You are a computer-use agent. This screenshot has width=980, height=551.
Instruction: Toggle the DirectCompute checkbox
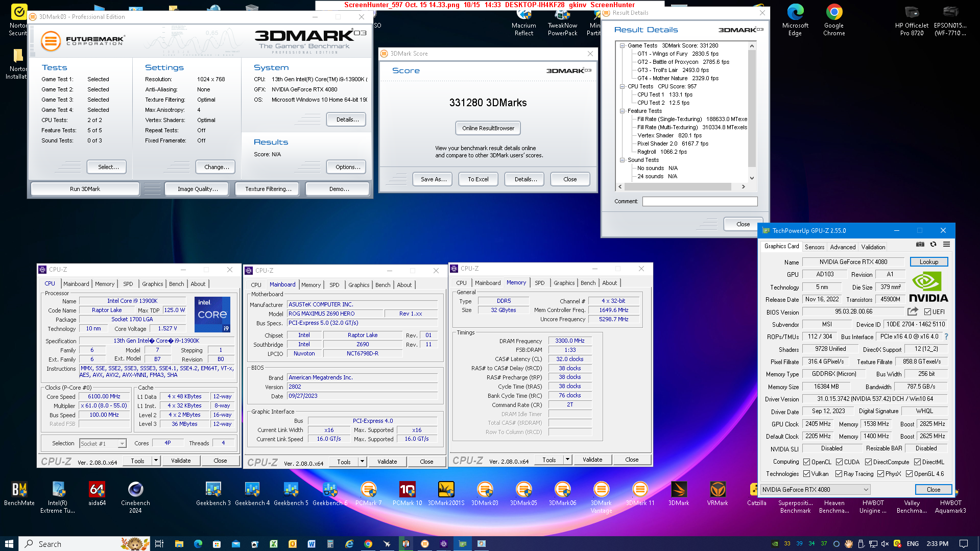[868, 462]
